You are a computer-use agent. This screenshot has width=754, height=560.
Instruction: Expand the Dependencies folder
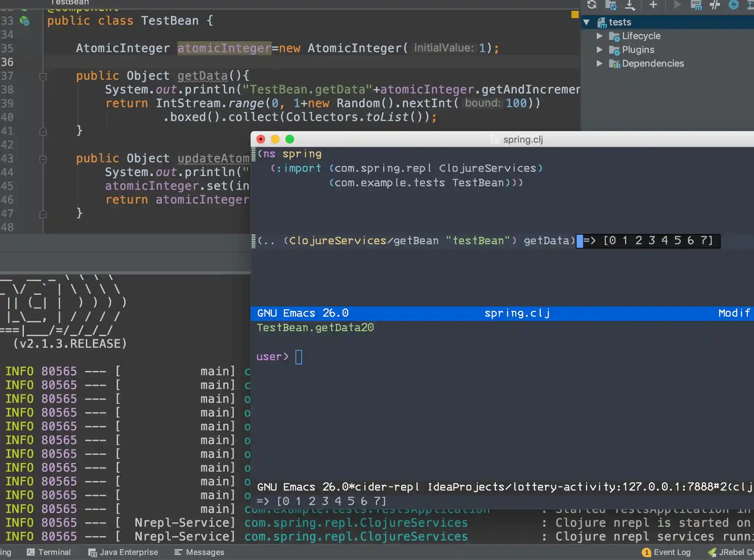tap(599, 63)
